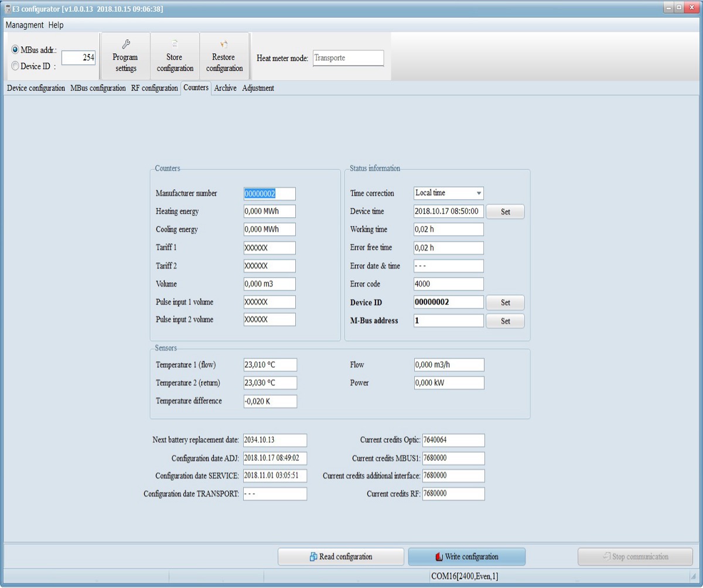The height and width of the screenshot is (588, 703).
Task: Click the MBus address 254 input box
Action: pyautogui.click(x=78, y=57)
